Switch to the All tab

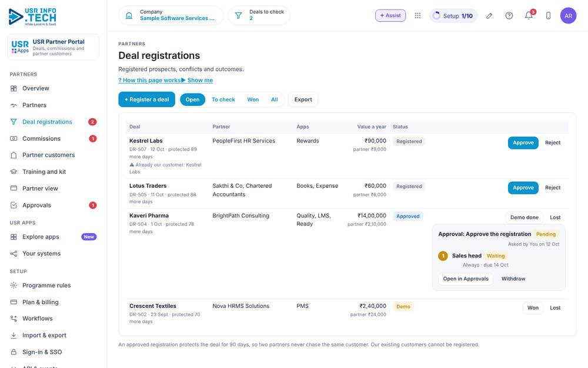tap(275, 100)
